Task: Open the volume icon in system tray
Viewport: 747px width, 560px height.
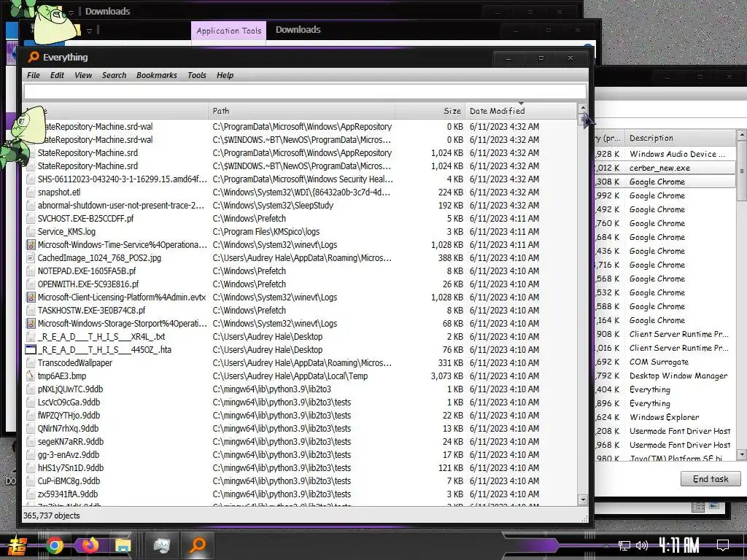Action: (x=642, y=545)
